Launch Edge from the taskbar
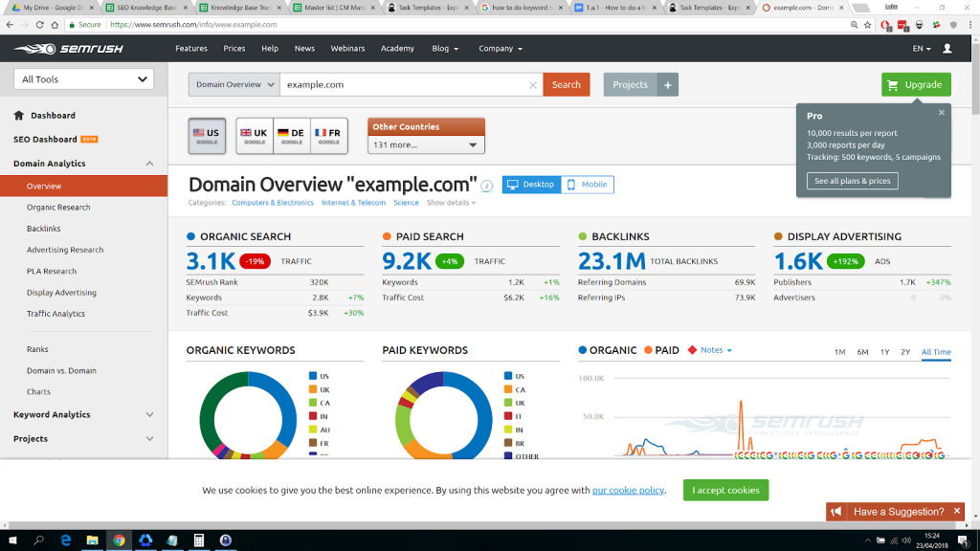980x551 pixels. point(66,540)
